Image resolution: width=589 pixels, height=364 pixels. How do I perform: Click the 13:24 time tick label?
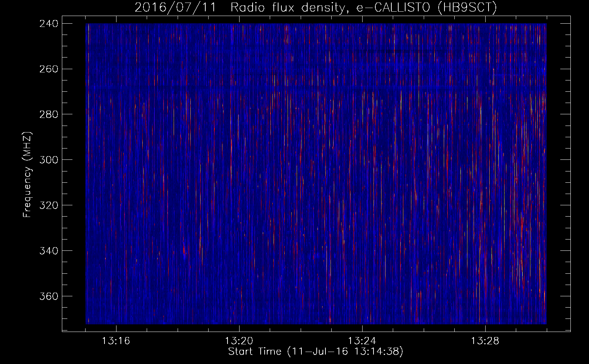362,341
